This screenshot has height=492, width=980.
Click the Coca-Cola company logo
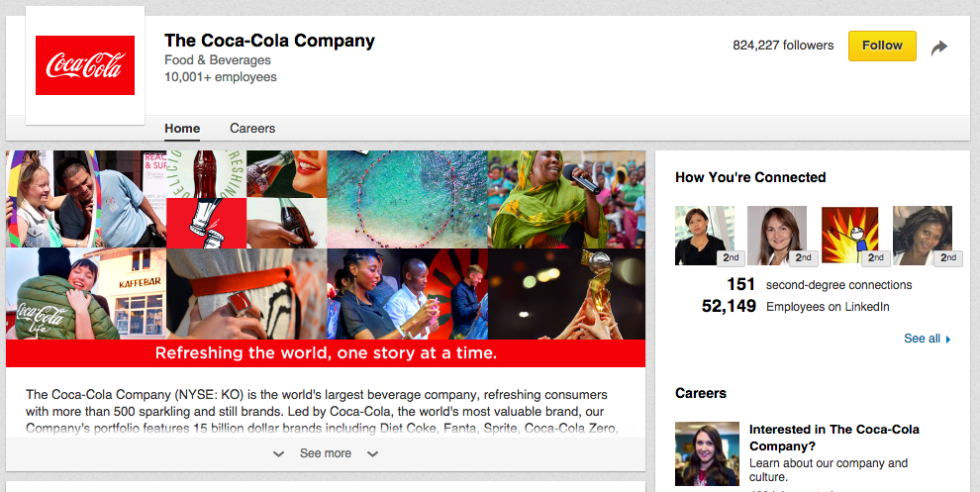coord(84,65)
